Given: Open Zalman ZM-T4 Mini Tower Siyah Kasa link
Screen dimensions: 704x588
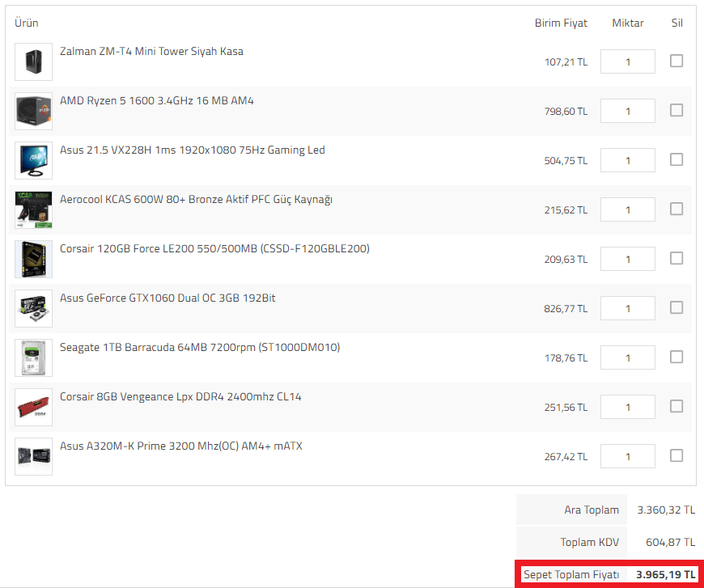Looking at the screenshot, I should [152, 52].
